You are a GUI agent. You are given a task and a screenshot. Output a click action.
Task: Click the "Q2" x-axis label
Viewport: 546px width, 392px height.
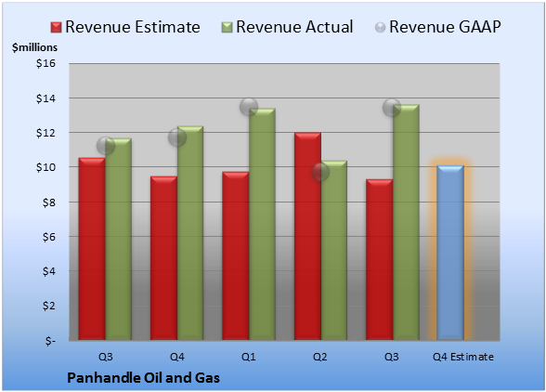[320, 357]
